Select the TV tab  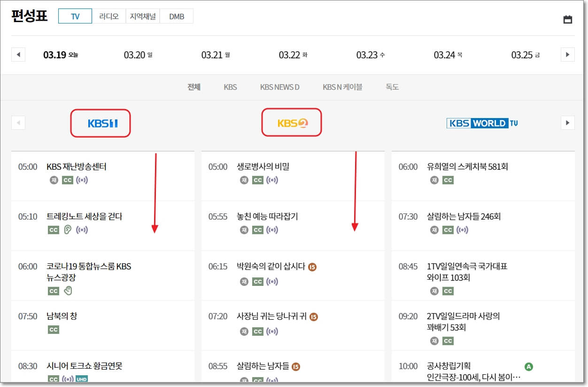[x=75, y=16]
